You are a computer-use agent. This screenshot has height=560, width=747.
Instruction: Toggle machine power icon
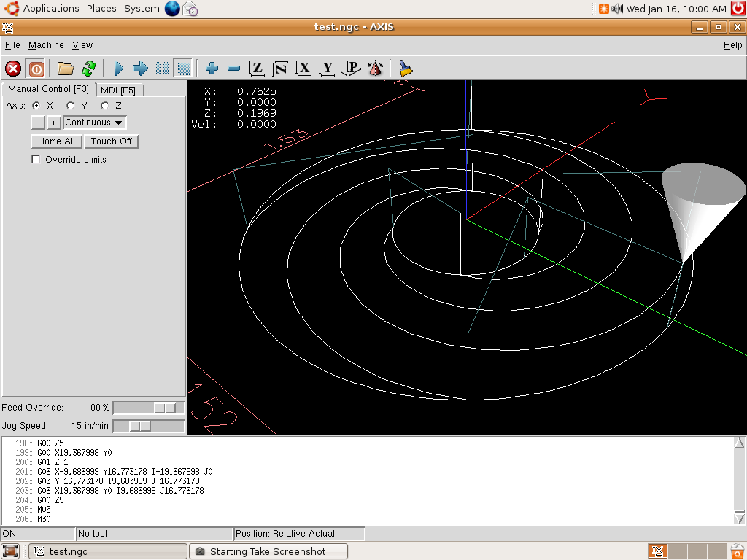tap(36, 69)
